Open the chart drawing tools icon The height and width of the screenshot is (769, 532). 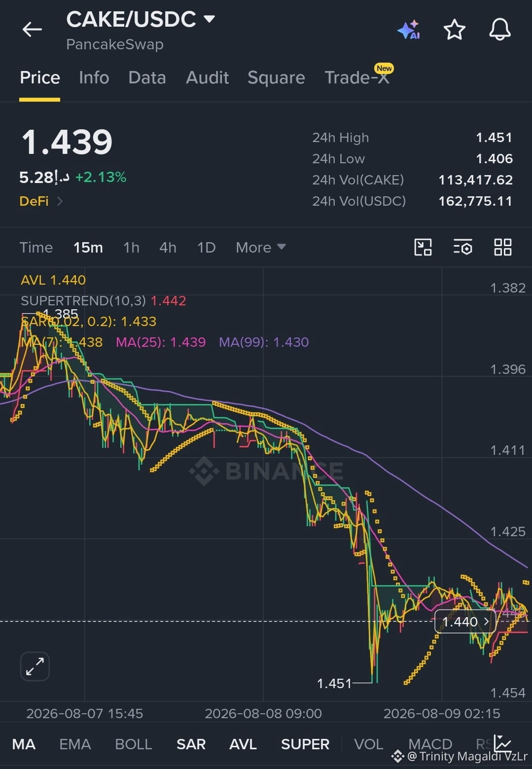(423, 247)
